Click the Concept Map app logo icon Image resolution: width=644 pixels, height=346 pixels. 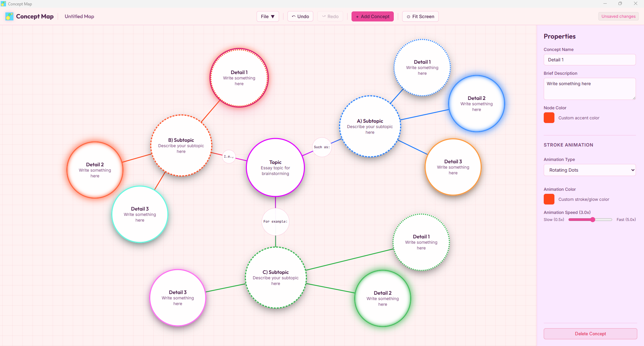9,16
